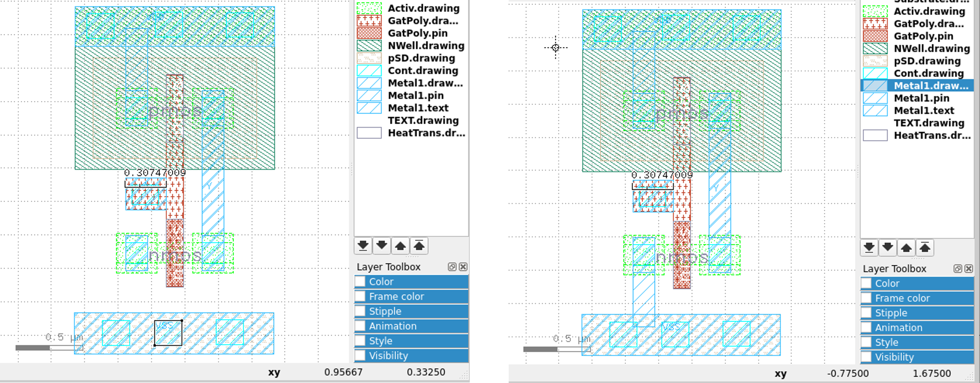
Task: Close the right window's Layer Toolbox panel
Action: click(969, 269)
